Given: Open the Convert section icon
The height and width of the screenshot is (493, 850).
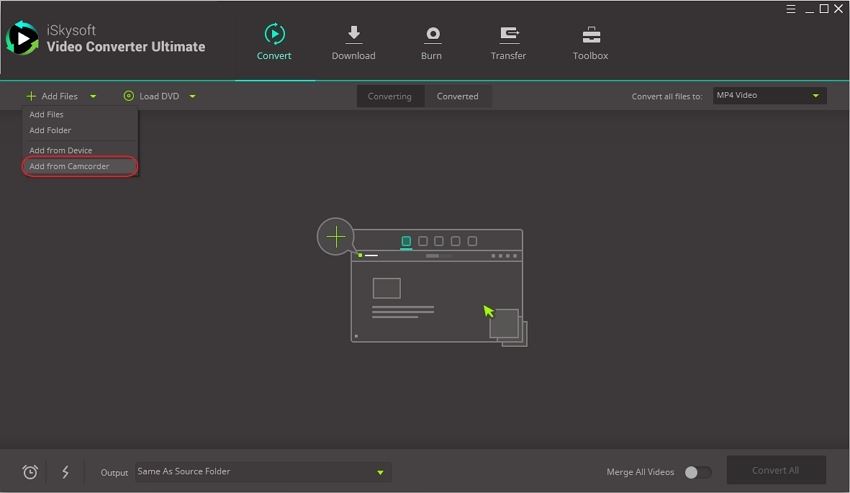Looking at the screenshot, I should coord(274,35).
